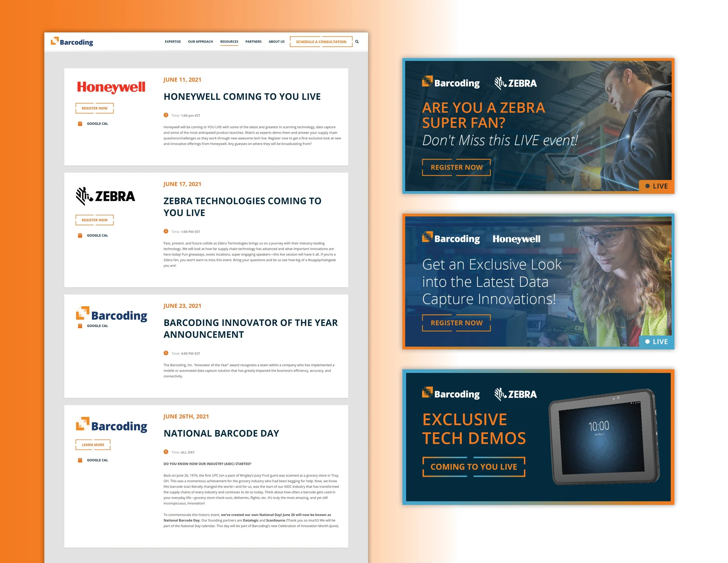Open the About Us menu item

coord(277,42)
